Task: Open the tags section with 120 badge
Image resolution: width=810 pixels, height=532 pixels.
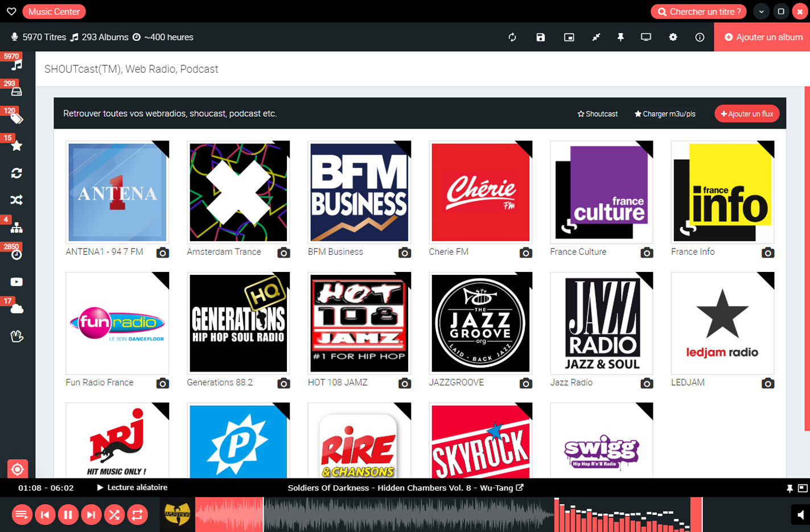Action: coord(17,118)
